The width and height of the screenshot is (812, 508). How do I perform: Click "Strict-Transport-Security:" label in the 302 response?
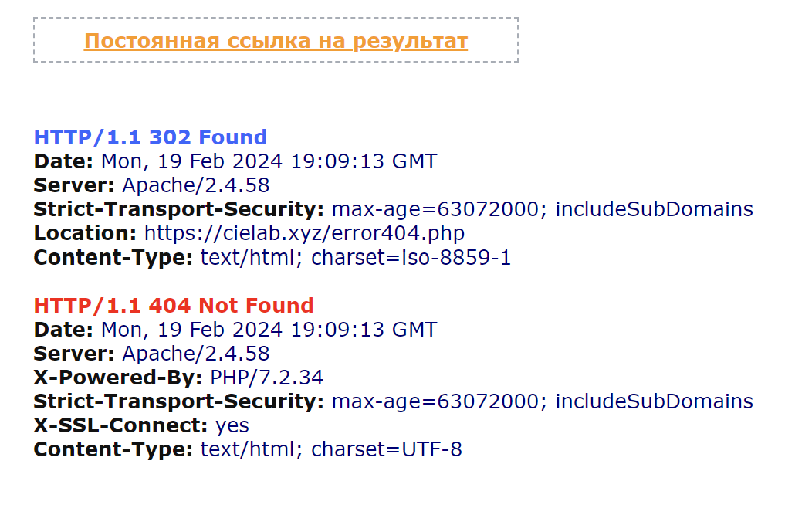179,209
